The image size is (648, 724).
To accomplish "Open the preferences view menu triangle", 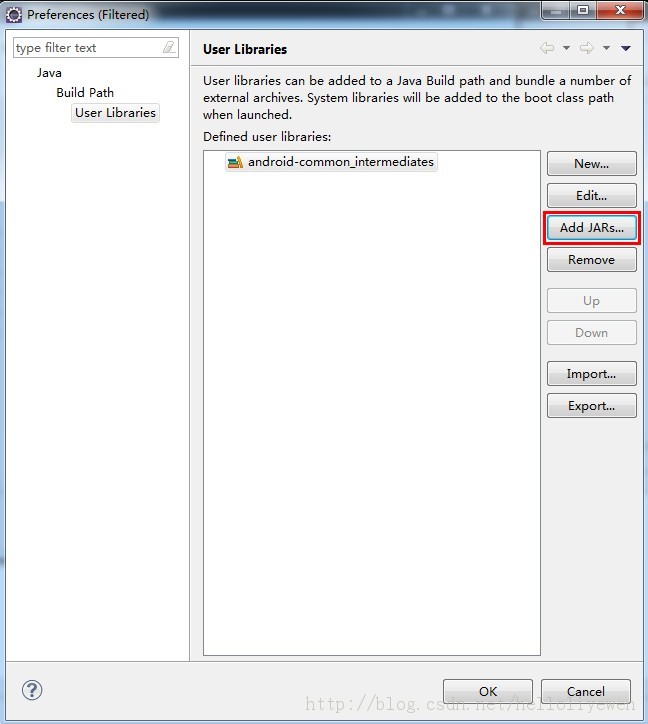I will pyautogui.click(x=626, y=48).
